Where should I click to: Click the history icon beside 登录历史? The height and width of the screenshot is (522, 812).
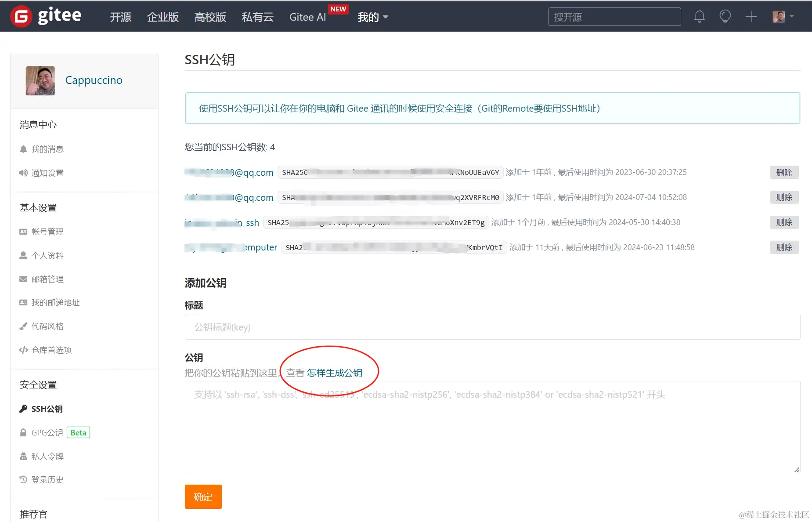[x=23, y=479]
